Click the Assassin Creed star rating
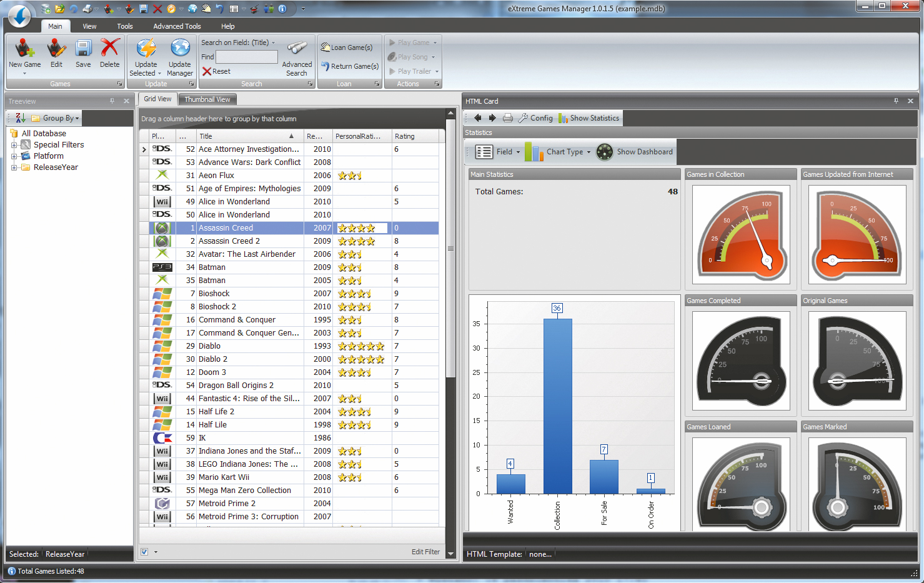924x583 pixels. pyautogui.click(x=357, y=228)
